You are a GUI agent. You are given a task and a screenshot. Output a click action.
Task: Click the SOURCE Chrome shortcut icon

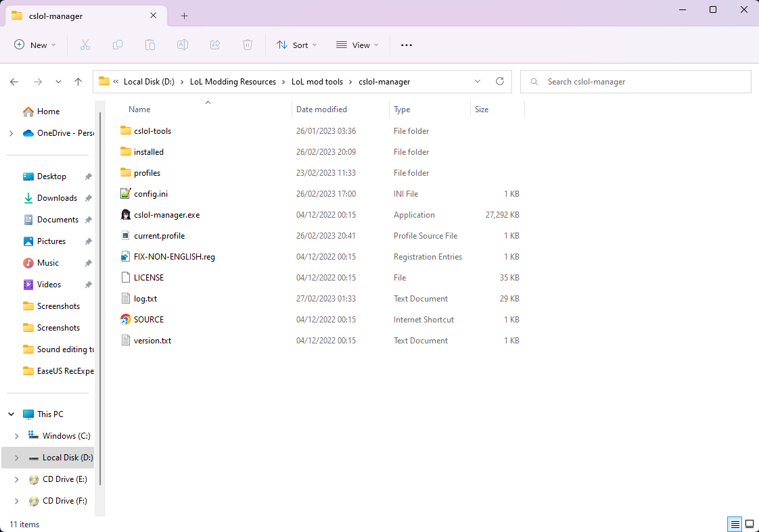point(125,319)
